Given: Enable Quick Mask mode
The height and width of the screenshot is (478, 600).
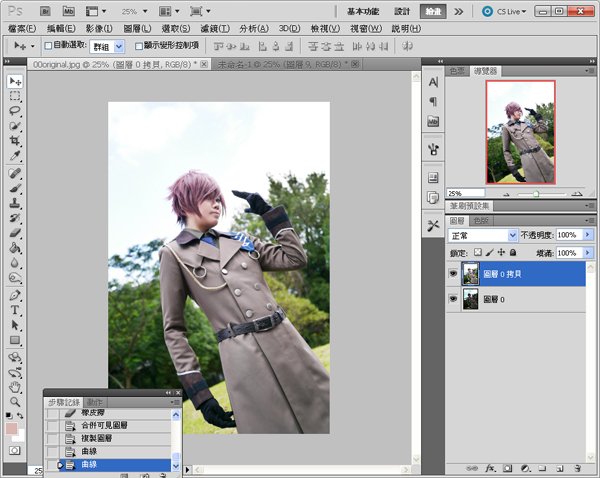Looking at the screenshot, I should coord(15,450).
